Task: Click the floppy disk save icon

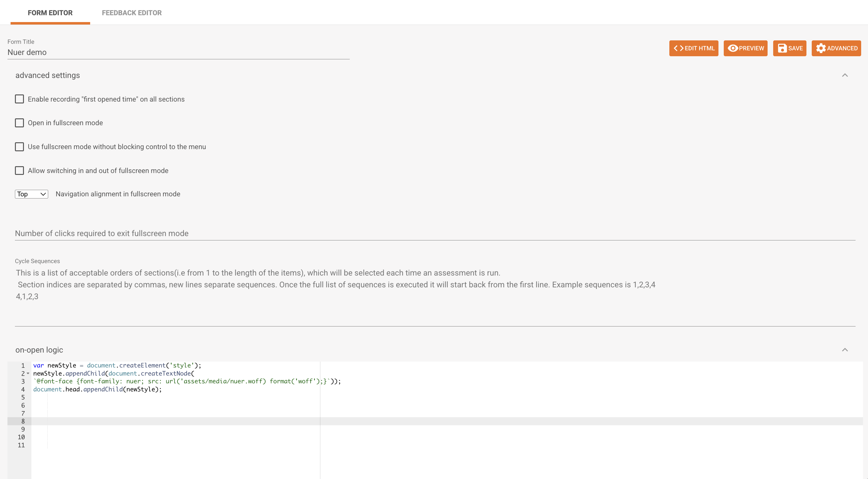Action: (x=782, y=48)
